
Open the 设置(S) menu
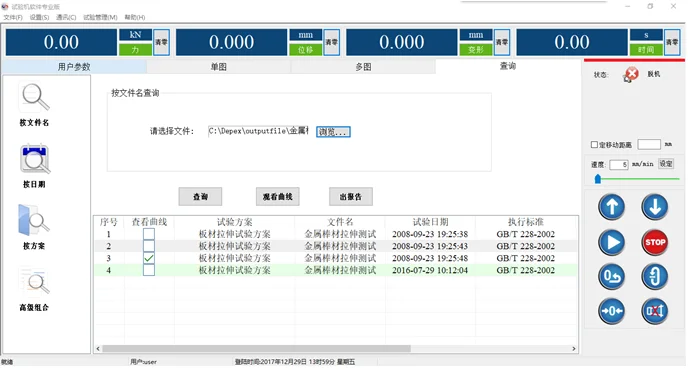(x=39, y=17)
